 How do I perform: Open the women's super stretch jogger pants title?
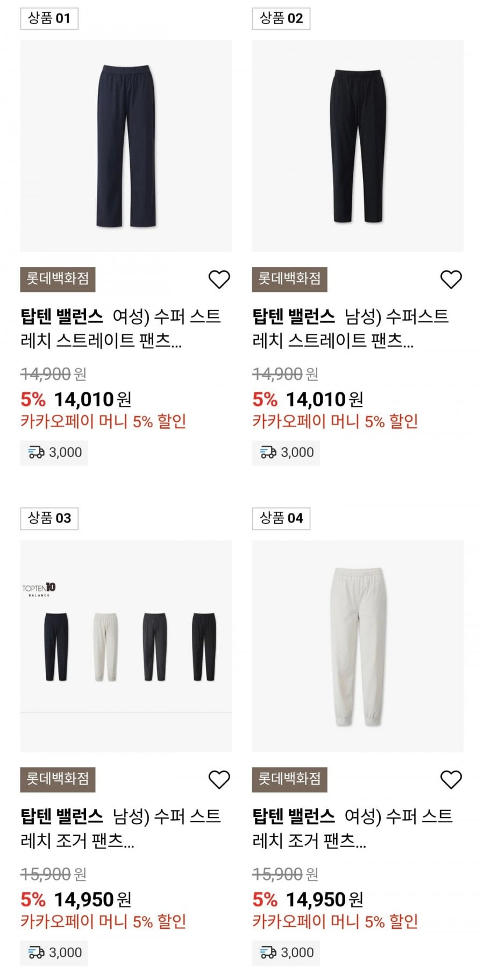(x=352, y=828)
